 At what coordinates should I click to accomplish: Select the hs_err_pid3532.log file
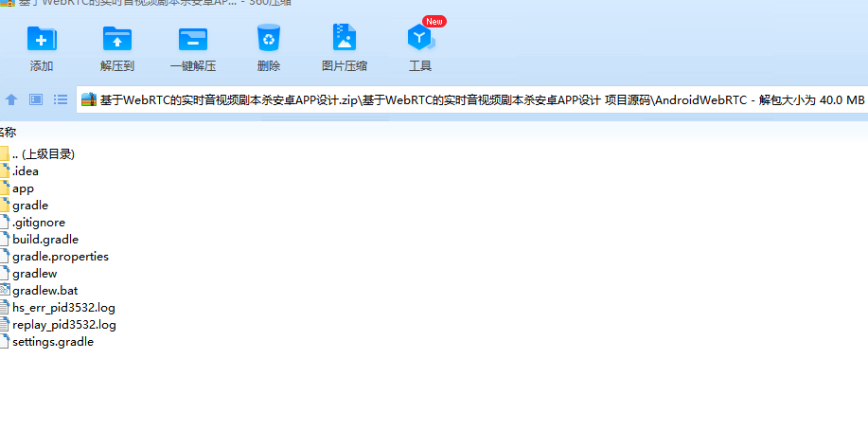coord(58,308)
